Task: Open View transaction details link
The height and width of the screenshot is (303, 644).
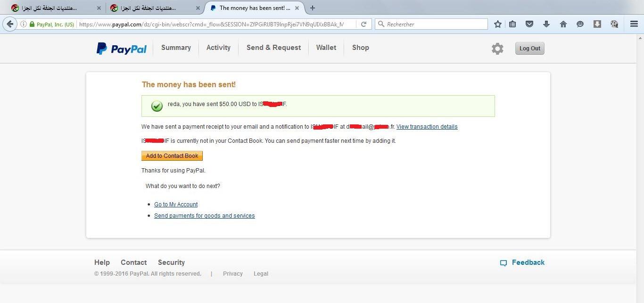Action: (x=427, y=127)
